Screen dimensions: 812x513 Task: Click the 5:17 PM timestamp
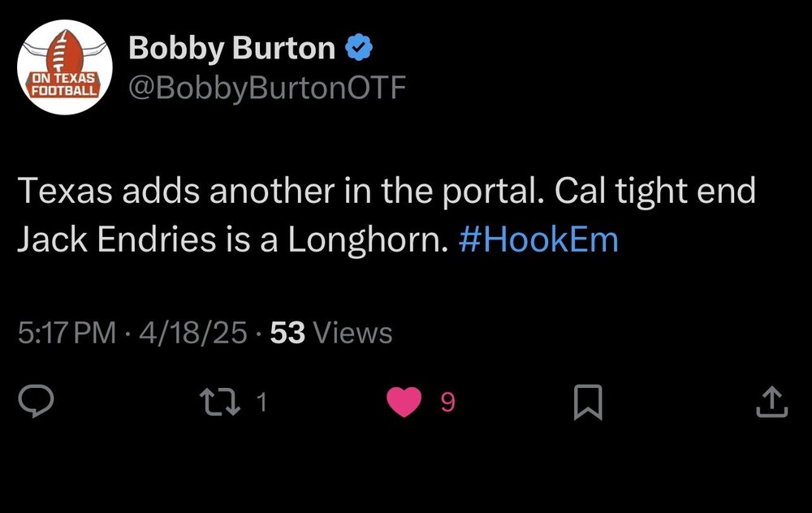[x=67, y=333]
